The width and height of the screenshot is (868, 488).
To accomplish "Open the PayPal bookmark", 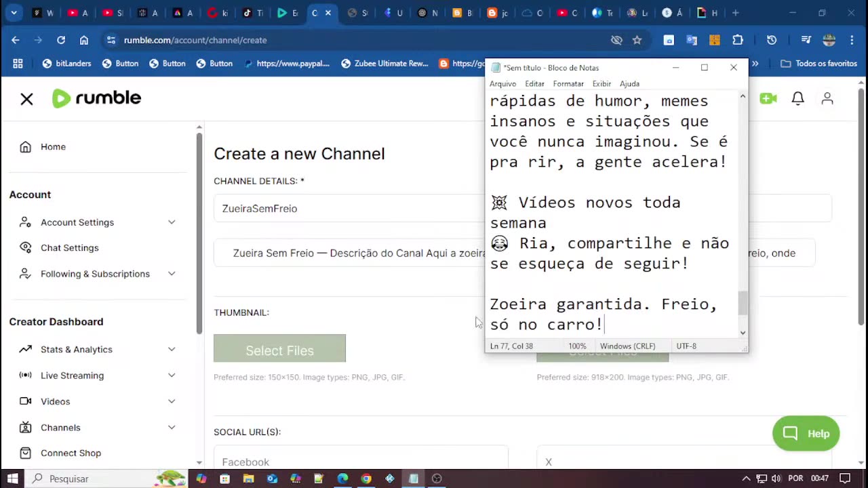I will [286, 64].
